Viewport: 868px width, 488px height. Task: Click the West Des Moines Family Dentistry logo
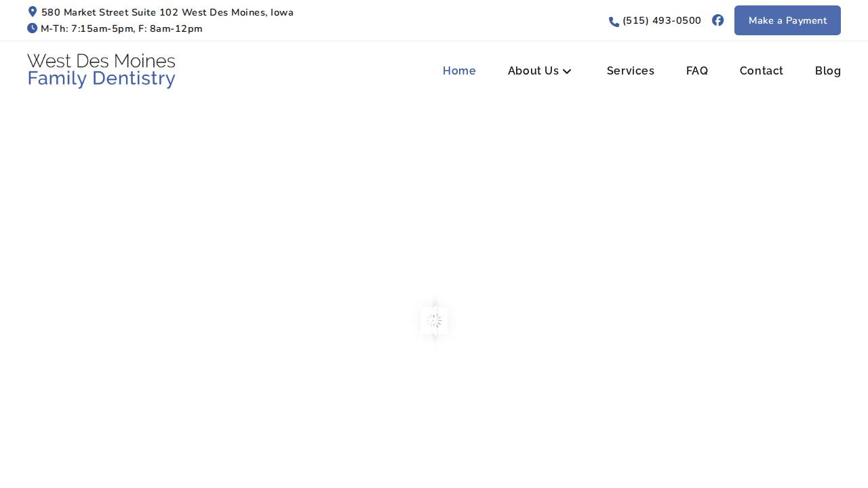101,70
